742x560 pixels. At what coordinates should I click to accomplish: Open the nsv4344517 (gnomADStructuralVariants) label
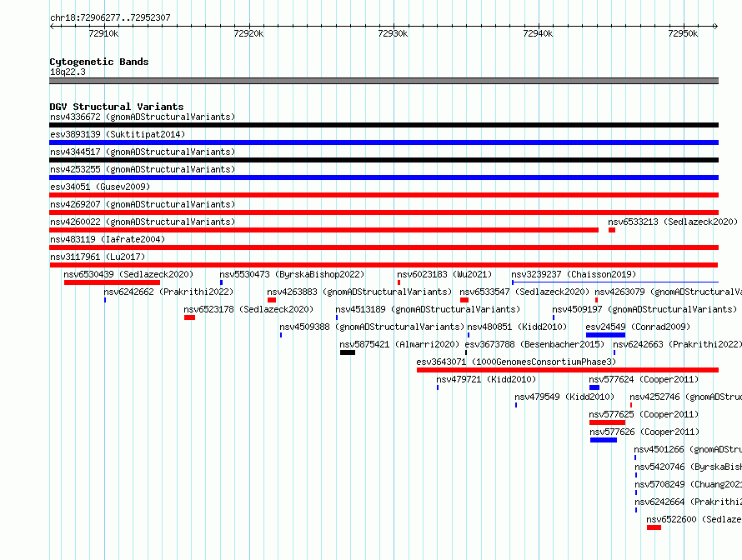click(x=143, y=152)
